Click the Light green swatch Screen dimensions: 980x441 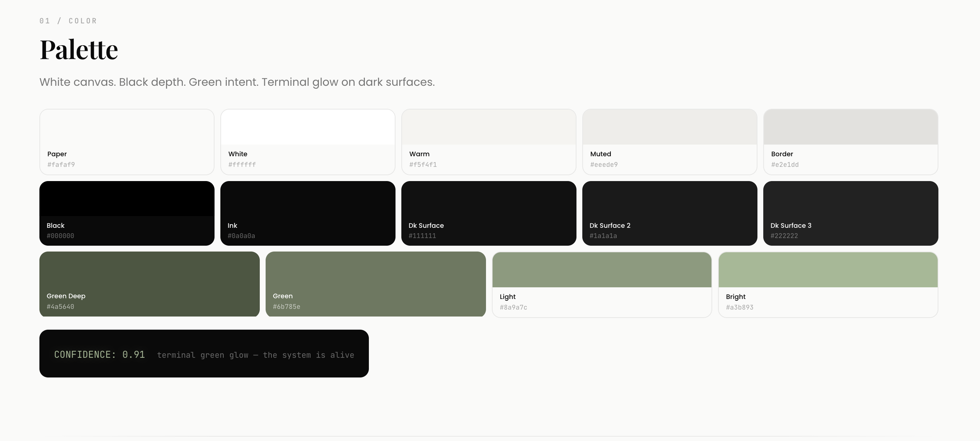click(x=602, y=285)
